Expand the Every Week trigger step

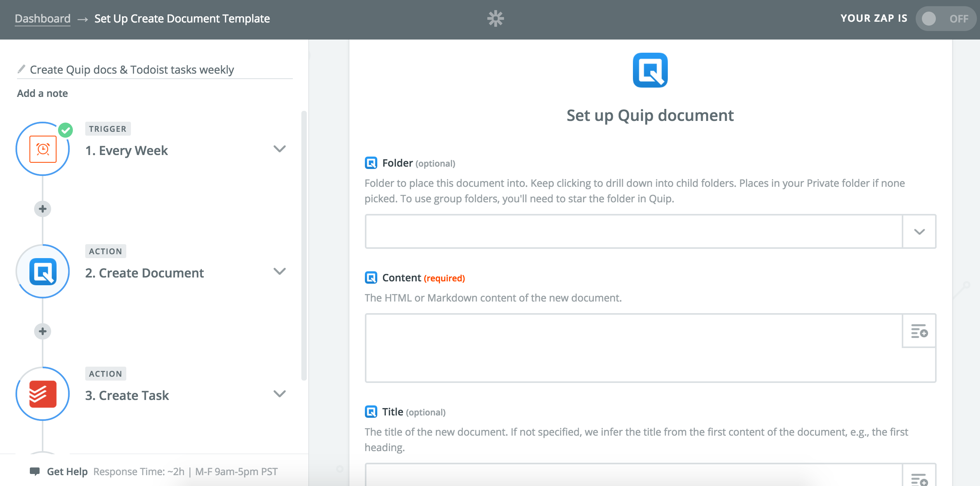279,149
